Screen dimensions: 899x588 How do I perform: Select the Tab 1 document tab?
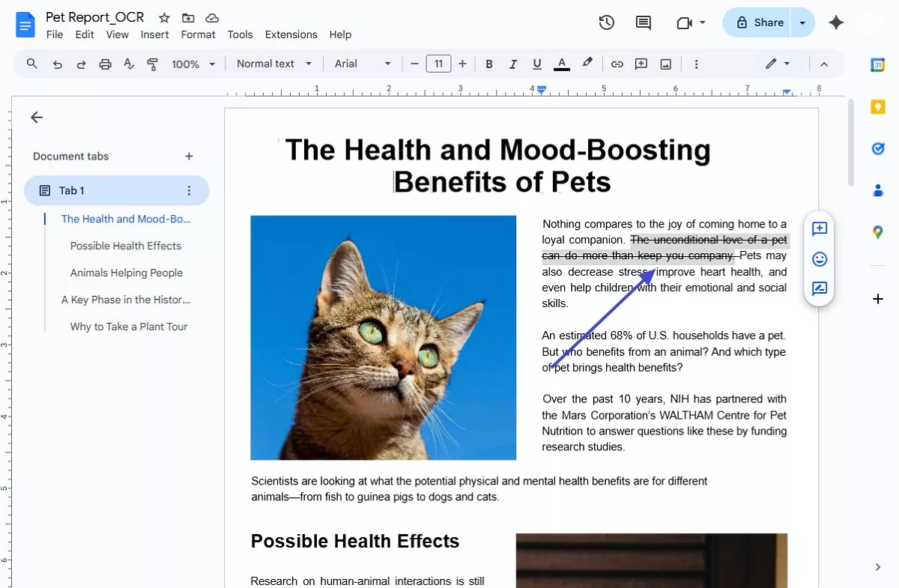[73, 190]
